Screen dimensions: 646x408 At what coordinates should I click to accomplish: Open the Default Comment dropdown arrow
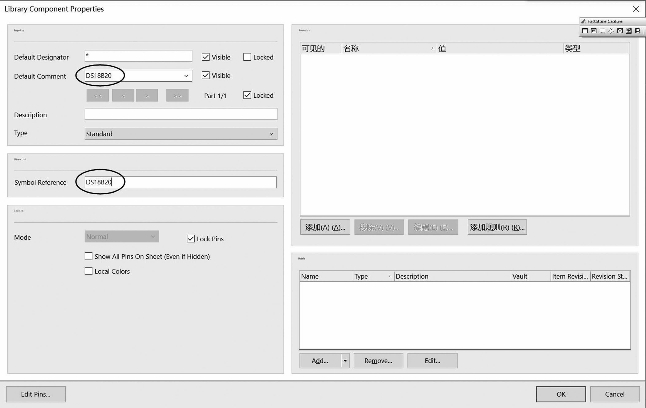(186, 76)
